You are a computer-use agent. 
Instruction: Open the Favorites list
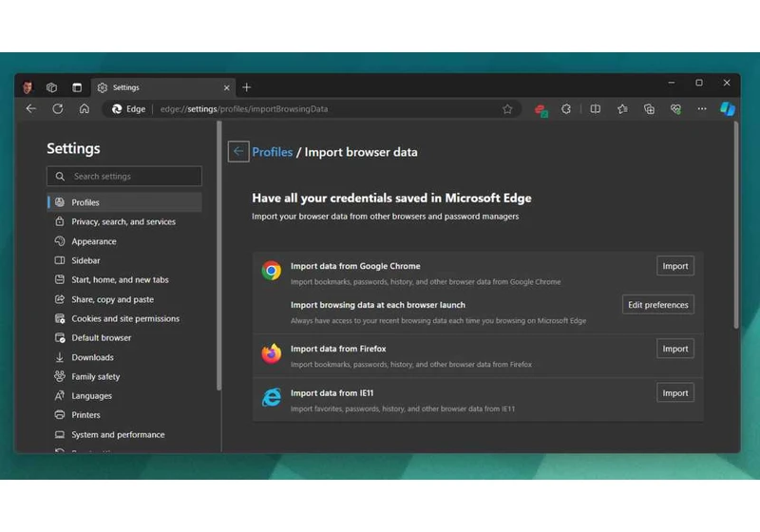pos(622,109)
